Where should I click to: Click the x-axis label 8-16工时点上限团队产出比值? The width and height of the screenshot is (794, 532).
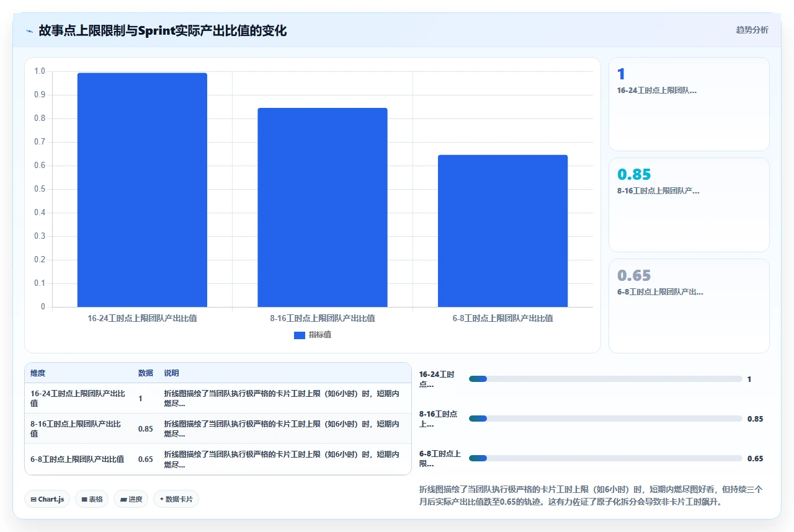coord(323,318)
